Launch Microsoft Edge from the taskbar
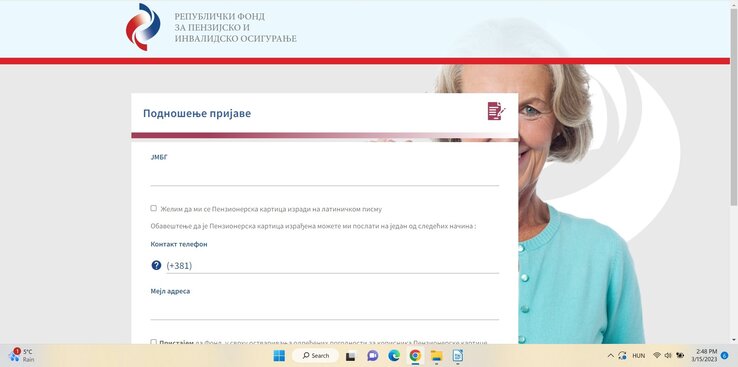Image resolution: width=738 pixels, height=367 pixels. (394, 356)
